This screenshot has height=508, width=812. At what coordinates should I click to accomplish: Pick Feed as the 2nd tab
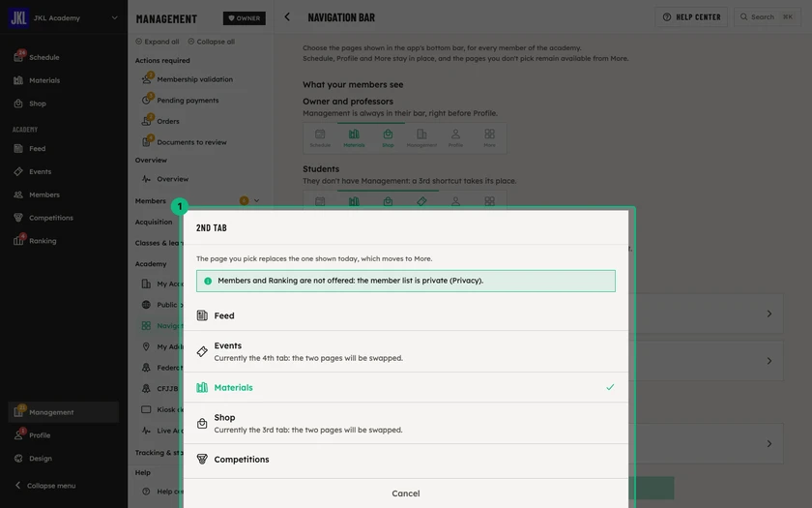click(405, 315)
